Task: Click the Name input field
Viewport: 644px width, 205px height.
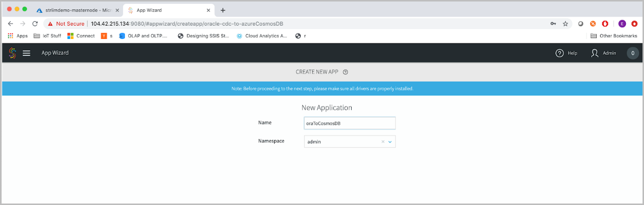Action: (x=350, y=123)
